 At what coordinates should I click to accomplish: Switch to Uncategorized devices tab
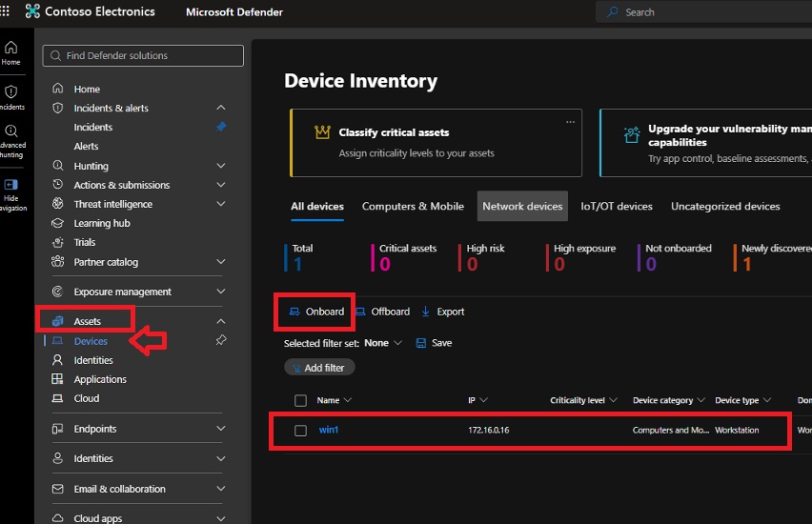pos(725,206)
